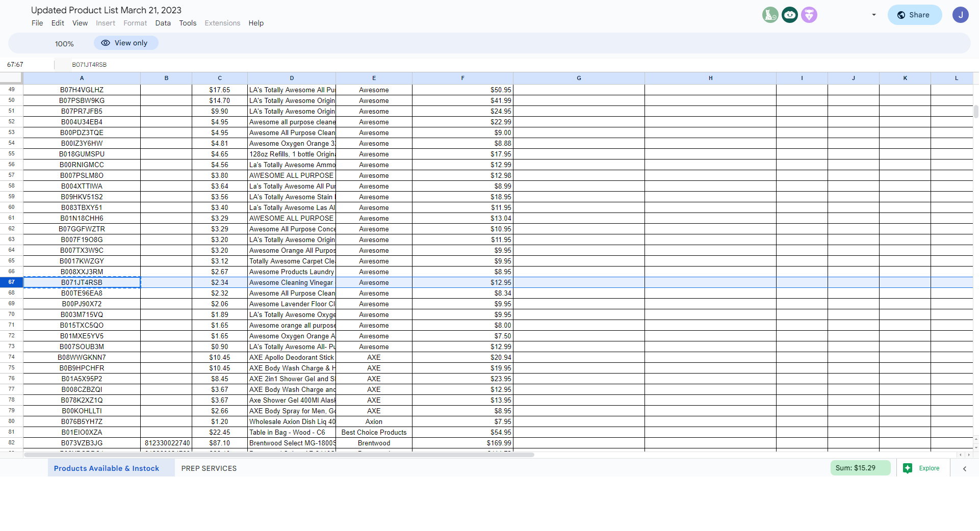This screenshot has height=531, width=980.
Task: Click the horizontal scrollbar thumb
Action: tap(279, 455)
